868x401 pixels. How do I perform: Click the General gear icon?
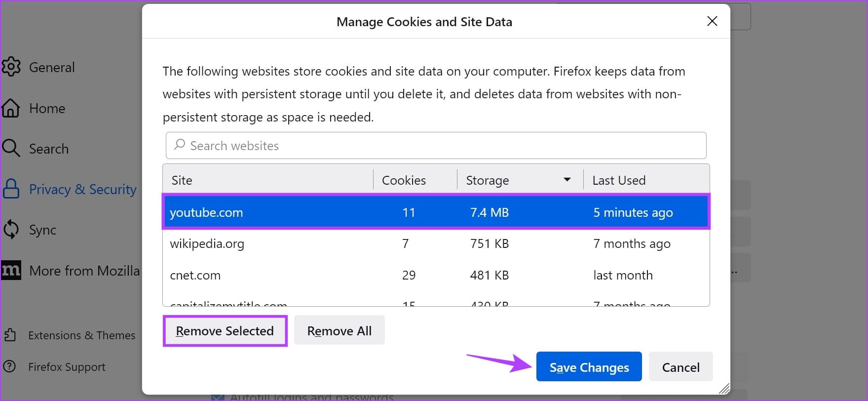point(11,67)
